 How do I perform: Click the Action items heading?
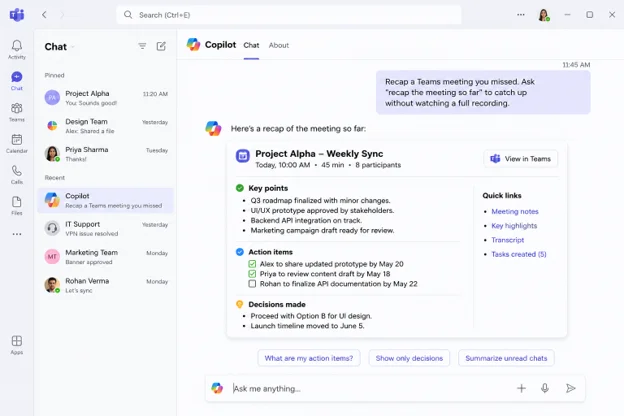[x=270, y=252]
